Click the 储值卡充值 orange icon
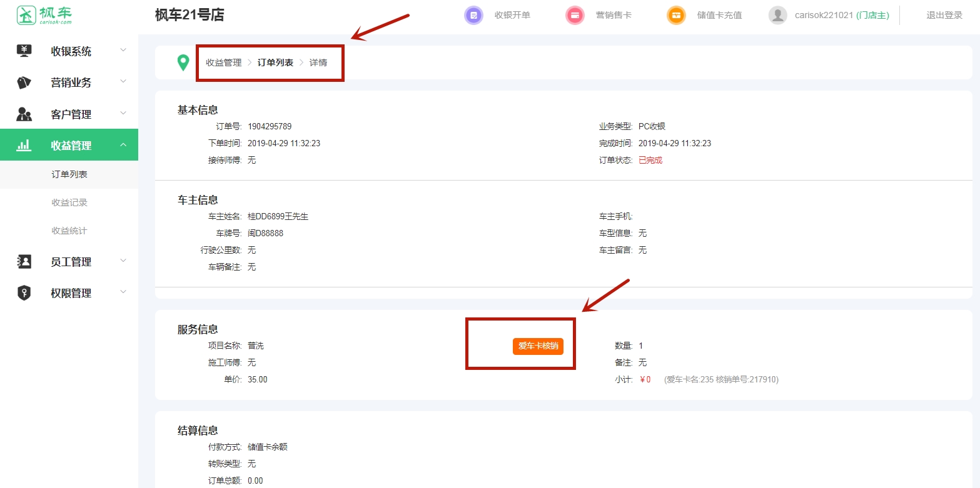The width and height of the screenshot is (980, 488). (x=676, y=15)
